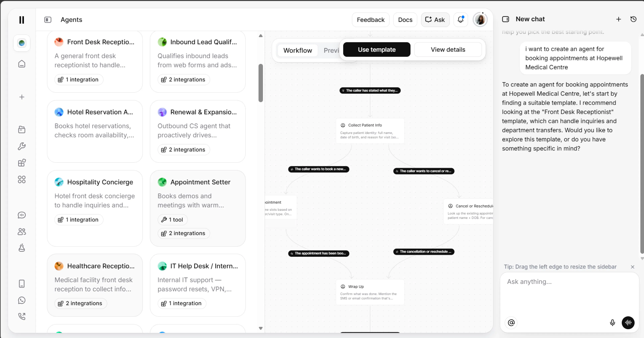The width and height of the screenshot is (644, 338).
Task: Click the template list scroll up arrow
Action: 260,36
